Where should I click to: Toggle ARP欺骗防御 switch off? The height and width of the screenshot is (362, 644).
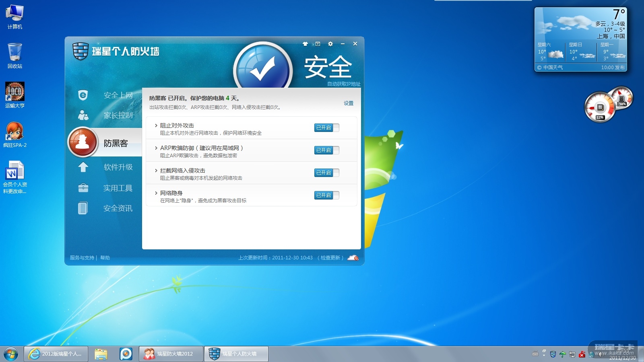click(327, 150)
